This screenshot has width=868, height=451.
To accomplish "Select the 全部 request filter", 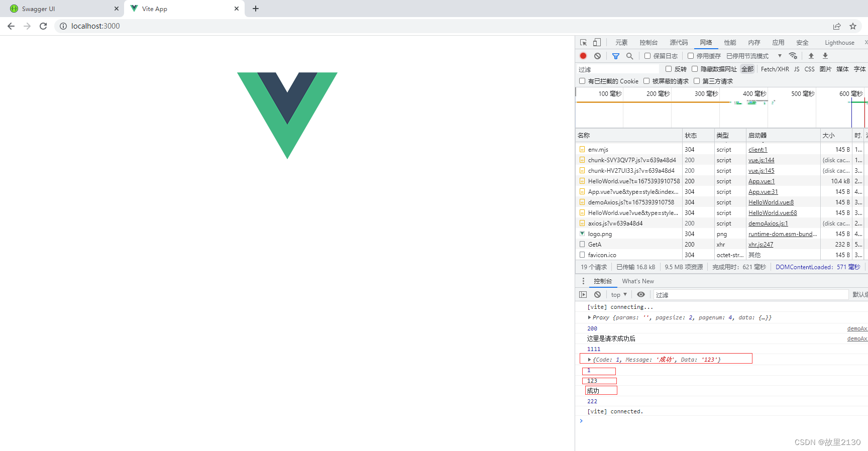I will (747, 69).
